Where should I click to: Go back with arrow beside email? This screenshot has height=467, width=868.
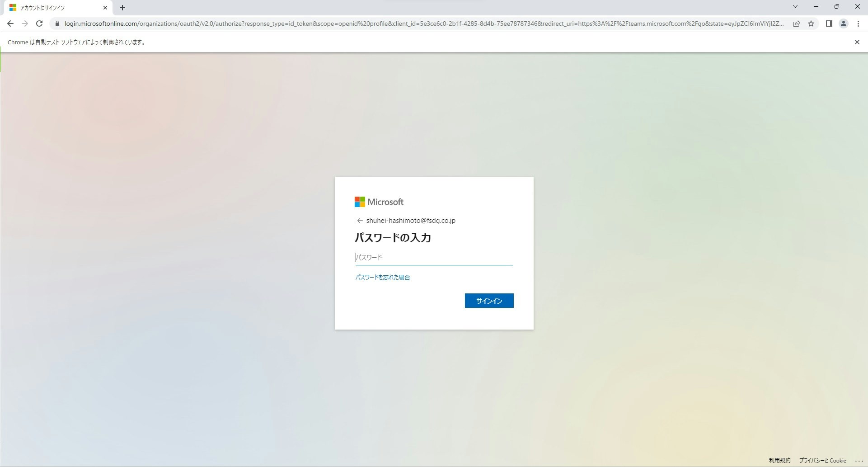tap(360, 221)
